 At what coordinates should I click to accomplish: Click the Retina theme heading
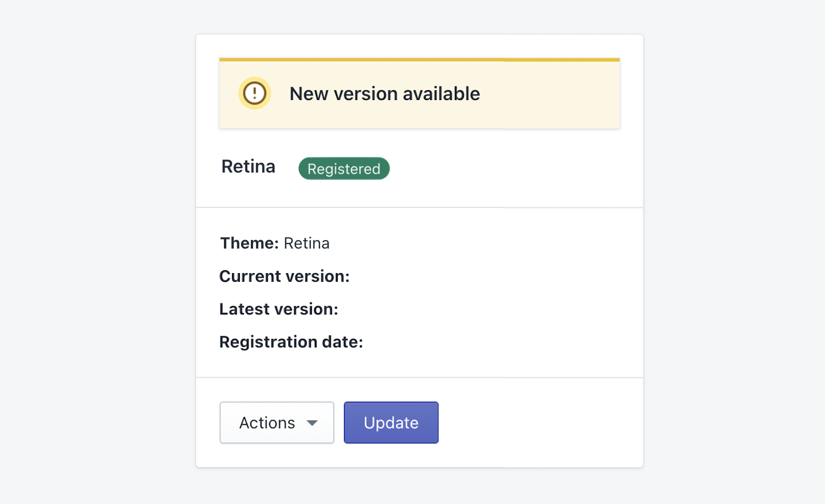tap(249, 166)
